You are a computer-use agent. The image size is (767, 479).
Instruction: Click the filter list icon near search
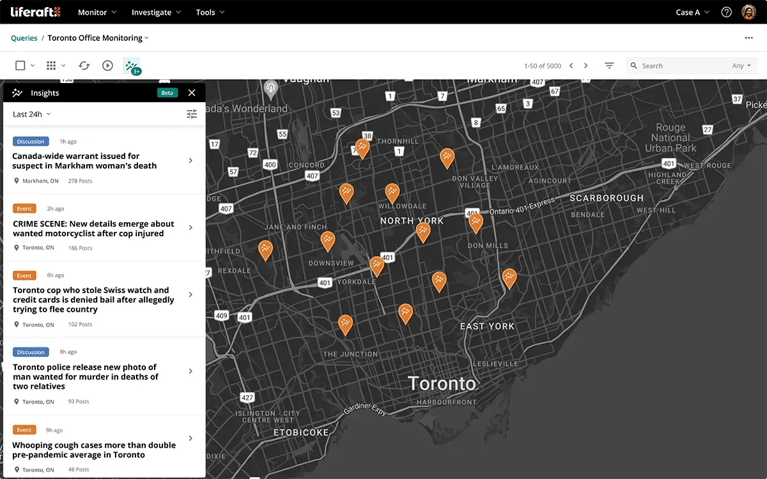[609, 66]
